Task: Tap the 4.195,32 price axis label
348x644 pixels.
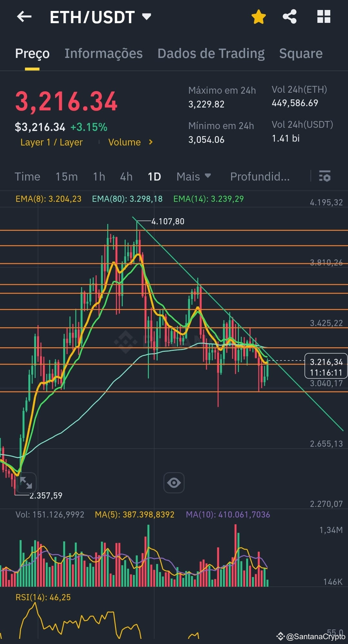Action: (326, 202)
